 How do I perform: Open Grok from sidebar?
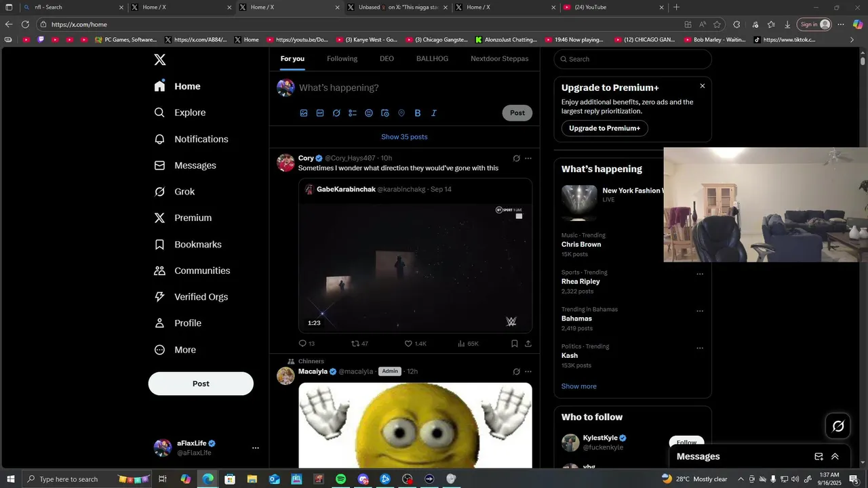tap(174, 192)
